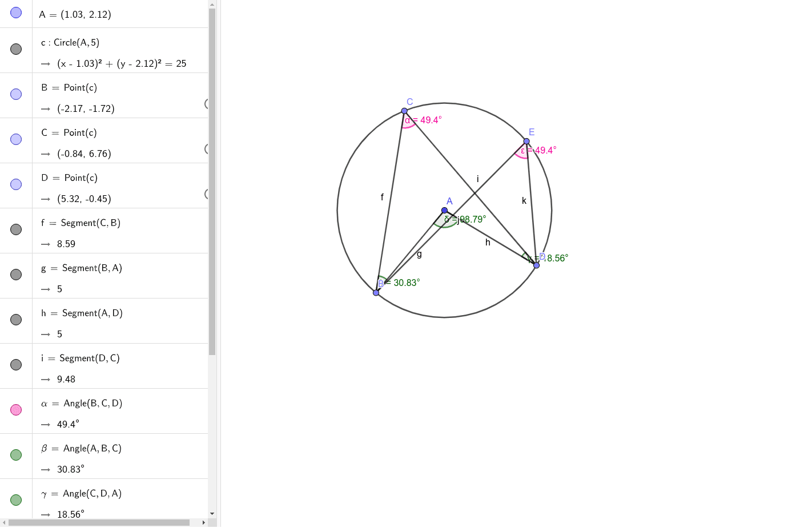Click the gray marble icon beside Segment g
Image resolution: width=812 pixels, height=528 pixels.
(x=15, y=275)
